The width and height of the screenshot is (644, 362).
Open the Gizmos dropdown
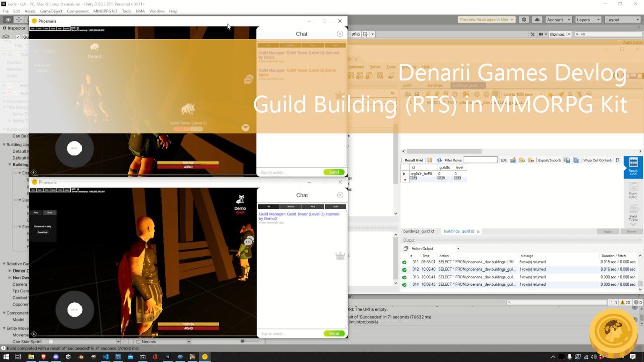pyautogui.click(x=559, y=34)
